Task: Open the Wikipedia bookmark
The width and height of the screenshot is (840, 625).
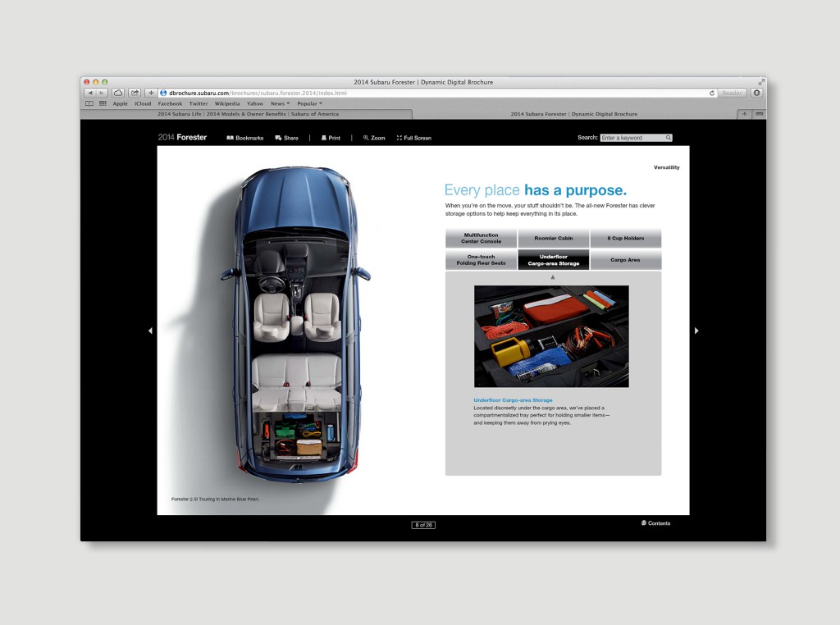Action: pyautogui.click(x=227, y=103)
